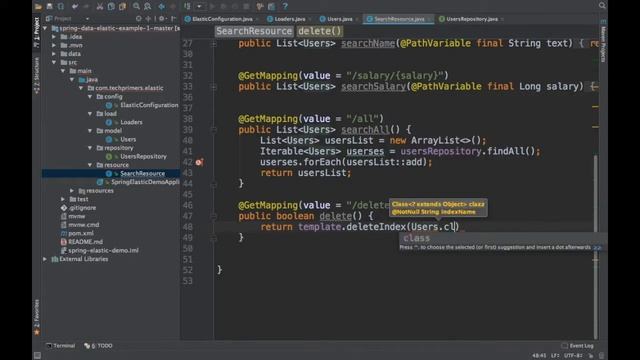
Task: Open the TODO tool window
Action: coord(98,346)
